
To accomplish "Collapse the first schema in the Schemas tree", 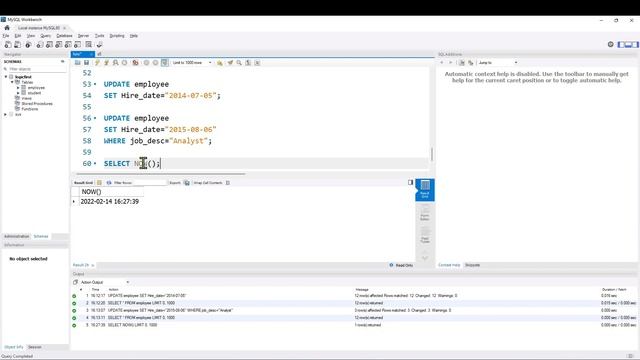I will [6, 77].
